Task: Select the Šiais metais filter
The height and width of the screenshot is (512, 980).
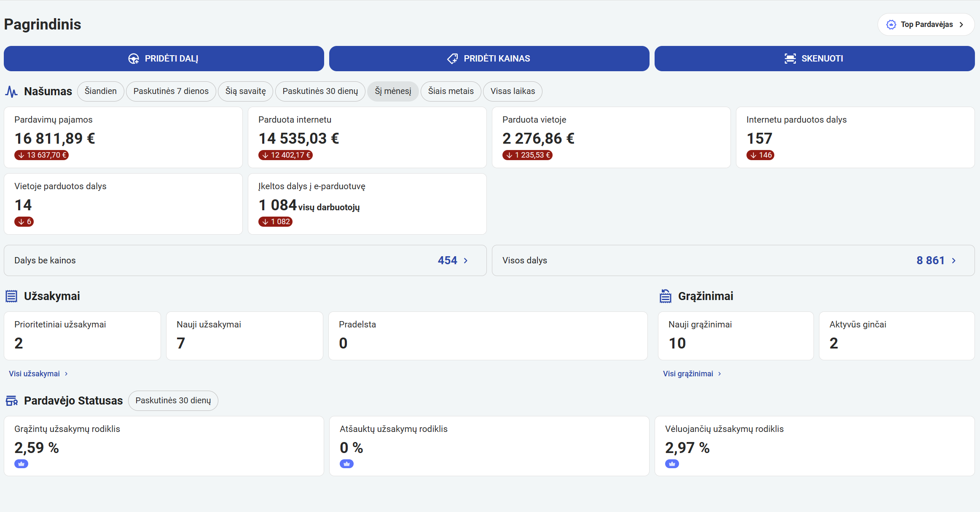Action: pyautogui.click(x=451, y=91)
